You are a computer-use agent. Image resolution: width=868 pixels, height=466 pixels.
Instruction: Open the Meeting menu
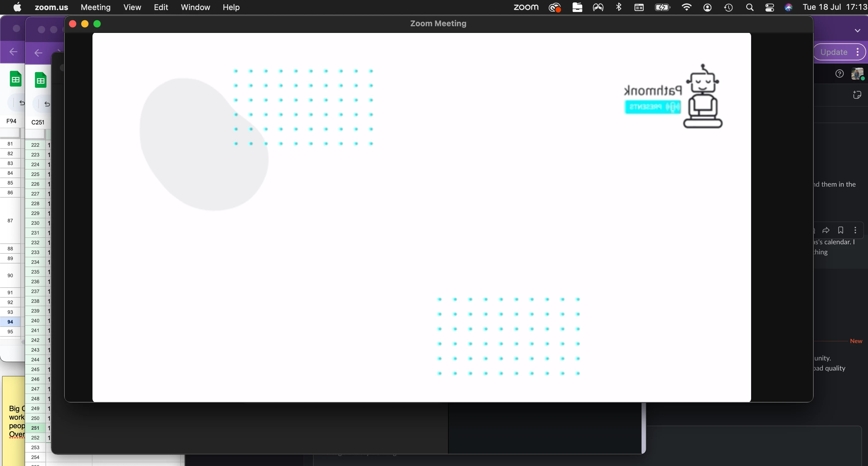(x=95, y=7)
